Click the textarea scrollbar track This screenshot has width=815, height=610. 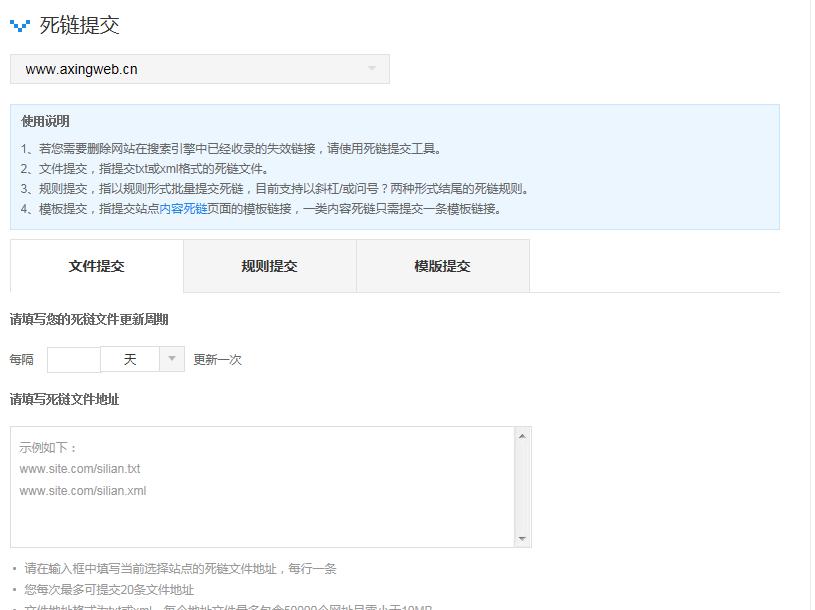point(519,486)
